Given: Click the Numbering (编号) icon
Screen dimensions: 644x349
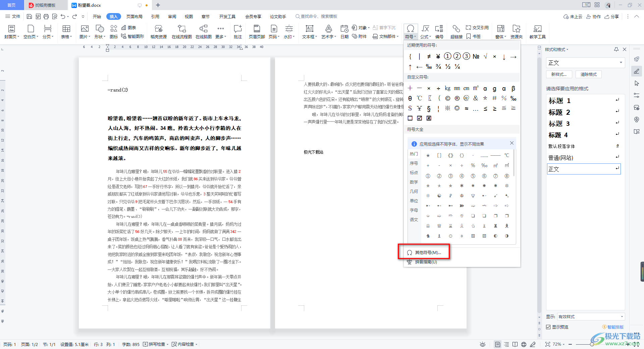Looking at the screenshot, I should click(439, 29).
